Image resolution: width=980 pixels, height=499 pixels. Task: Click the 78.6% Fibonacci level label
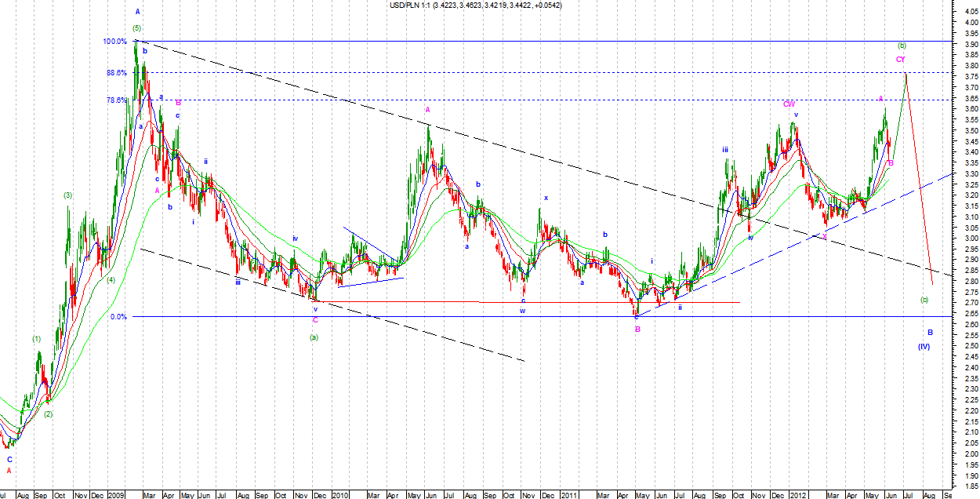coord(116,100)
